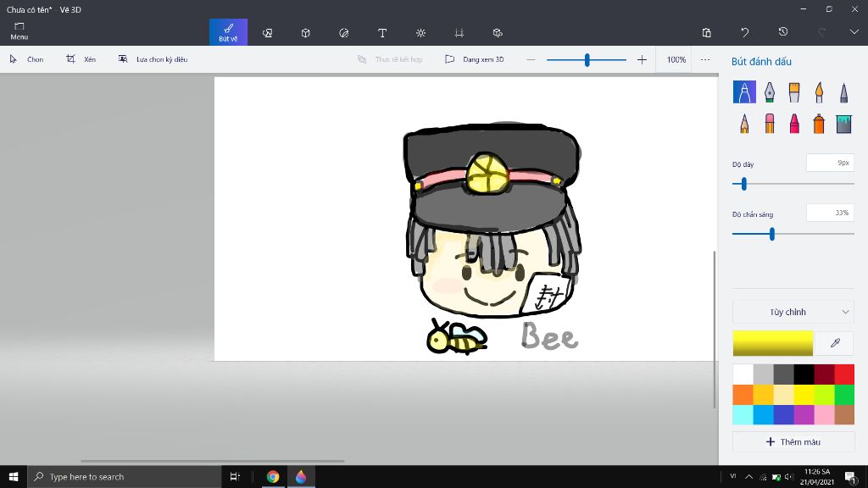Open the History icon
Viewport: 868px width, 488px height.
[782, 32]
